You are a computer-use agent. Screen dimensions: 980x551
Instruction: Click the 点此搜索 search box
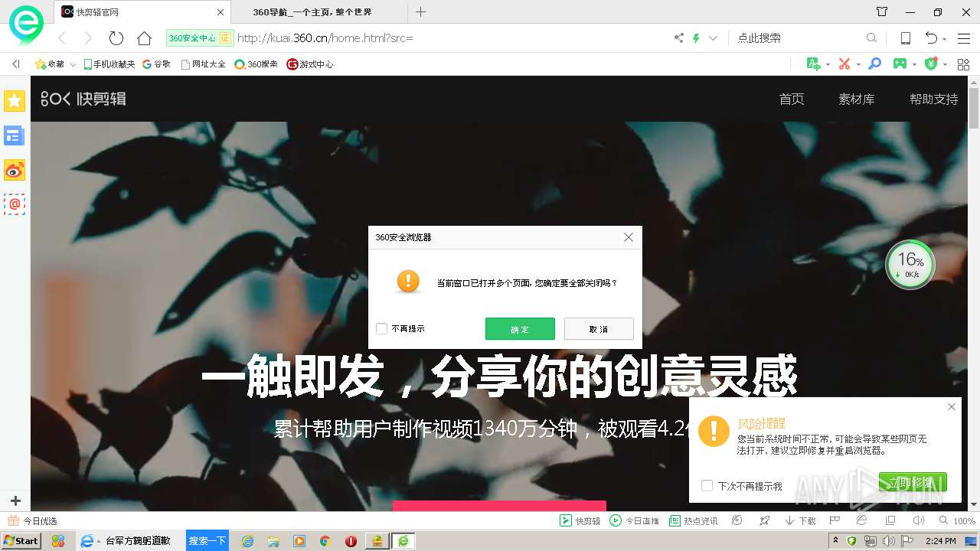798,37
